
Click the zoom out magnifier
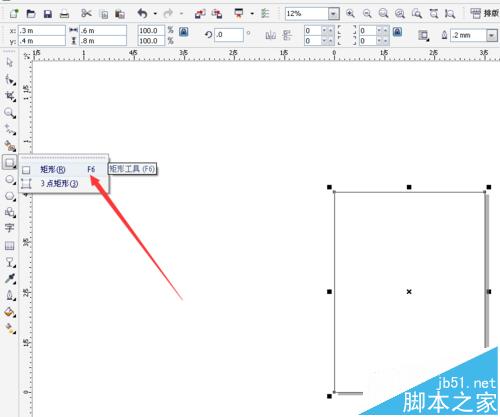pos(367,14)
